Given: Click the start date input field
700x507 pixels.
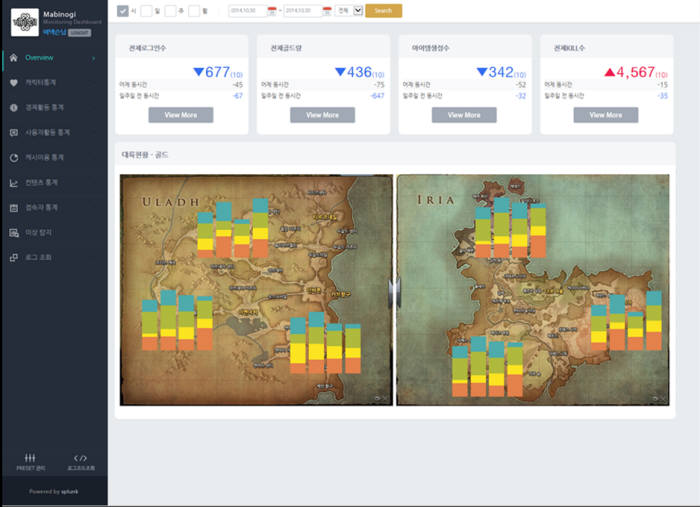Looking at the screenshot, I should point(247,11).
